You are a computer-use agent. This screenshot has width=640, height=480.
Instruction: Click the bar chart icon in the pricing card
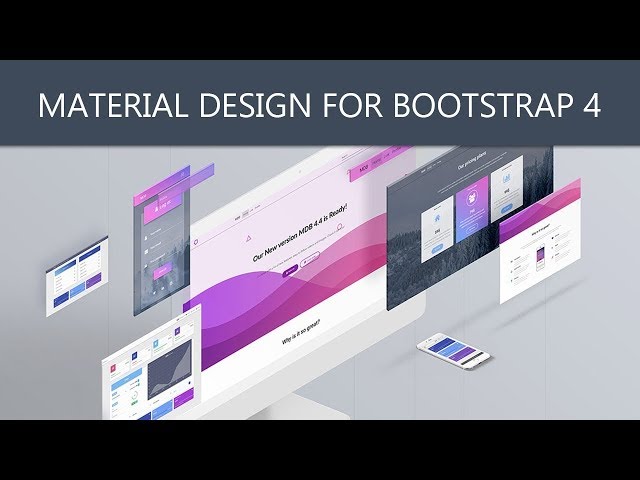pyautogui.click(x=507, y=178)
